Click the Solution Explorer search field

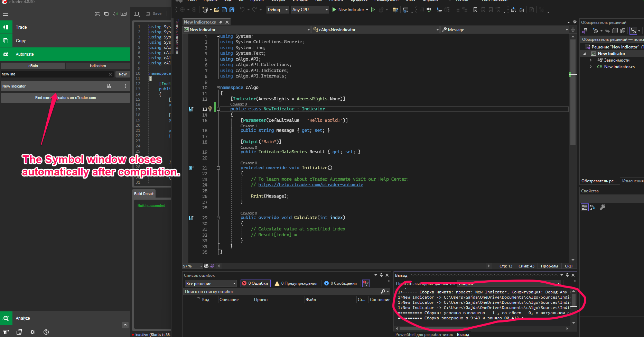(x=612, y=39)
